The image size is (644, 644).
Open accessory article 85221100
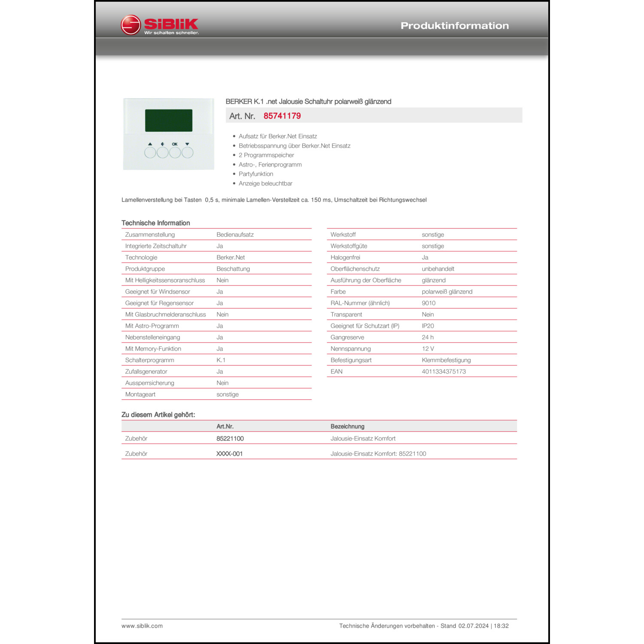[x=230, y=438]
